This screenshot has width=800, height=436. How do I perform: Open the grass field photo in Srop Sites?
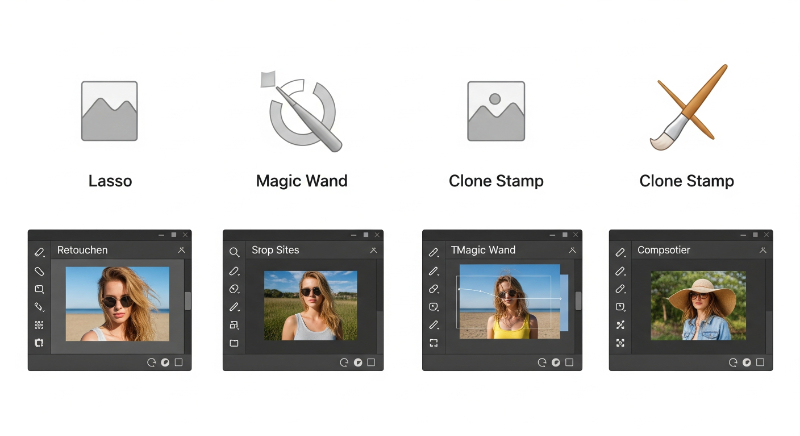pos(310,305)
